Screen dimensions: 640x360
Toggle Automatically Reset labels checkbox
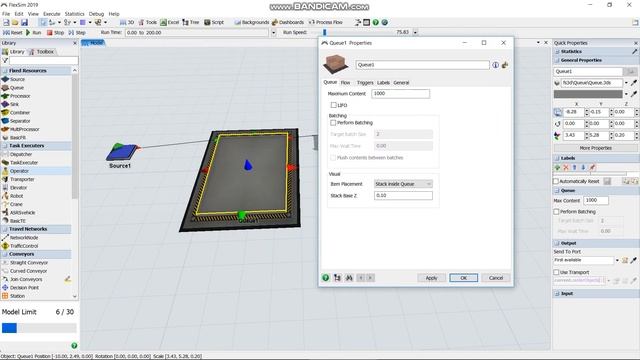(x=556, y=181)
